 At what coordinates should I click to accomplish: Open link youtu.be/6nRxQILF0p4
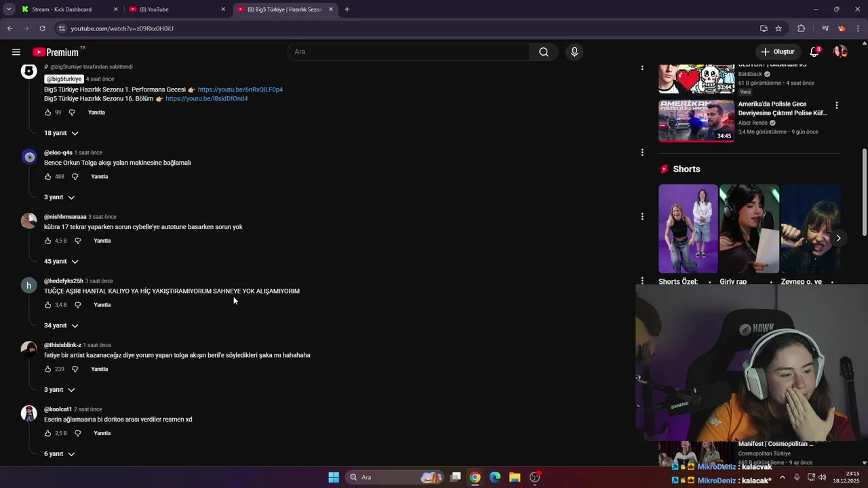pos(240,89)
